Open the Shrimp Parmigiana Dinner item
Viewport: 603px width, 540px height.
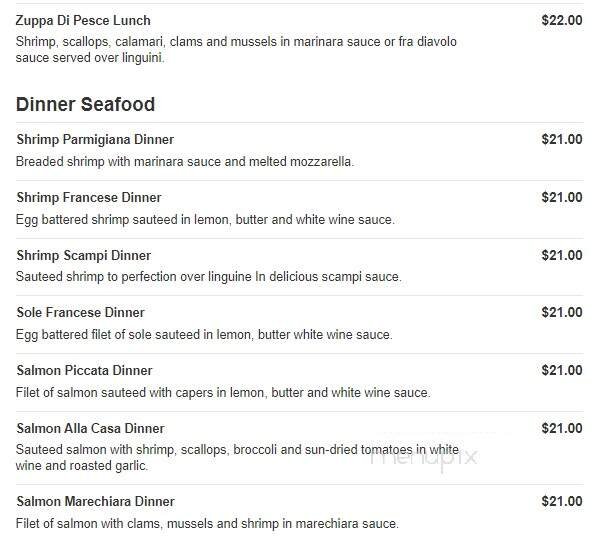pos(95,140)
